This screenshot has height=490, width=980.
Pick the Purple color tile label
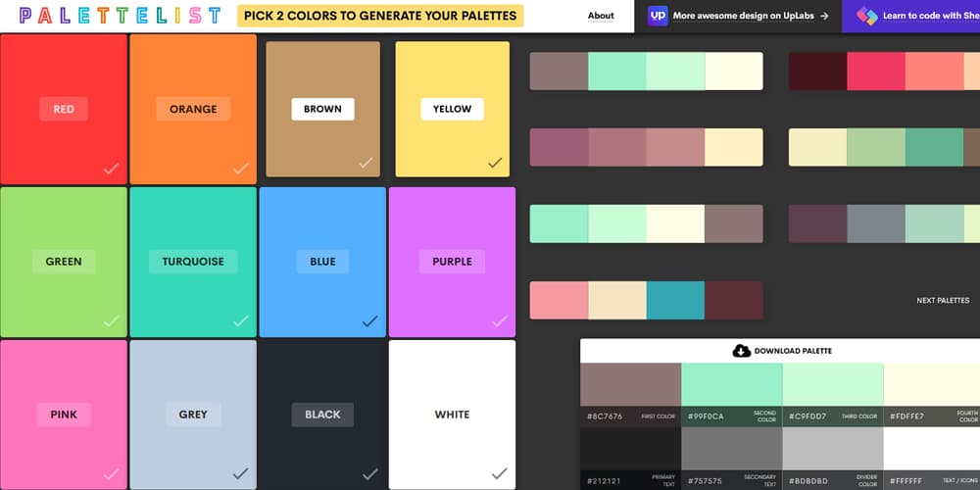452,262
